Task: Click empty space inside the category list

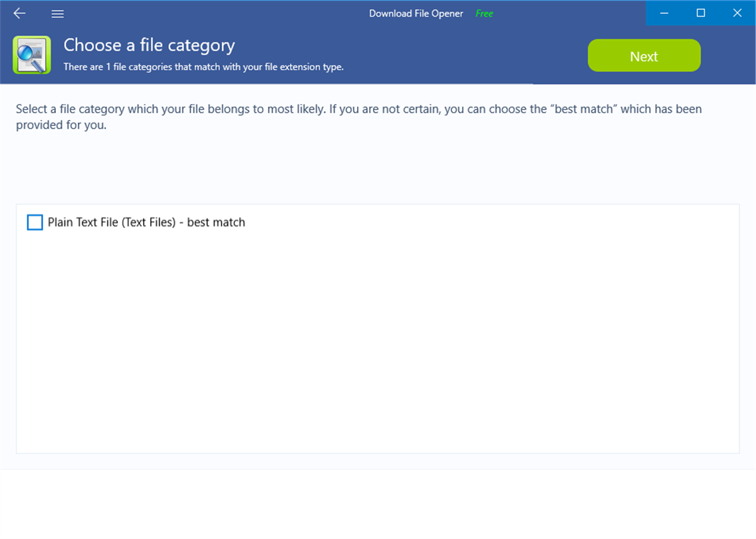Action: pos(378,346)
